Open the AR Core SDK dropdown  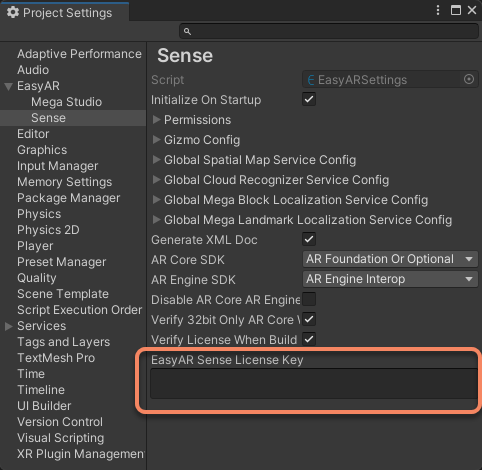point(390,259)
